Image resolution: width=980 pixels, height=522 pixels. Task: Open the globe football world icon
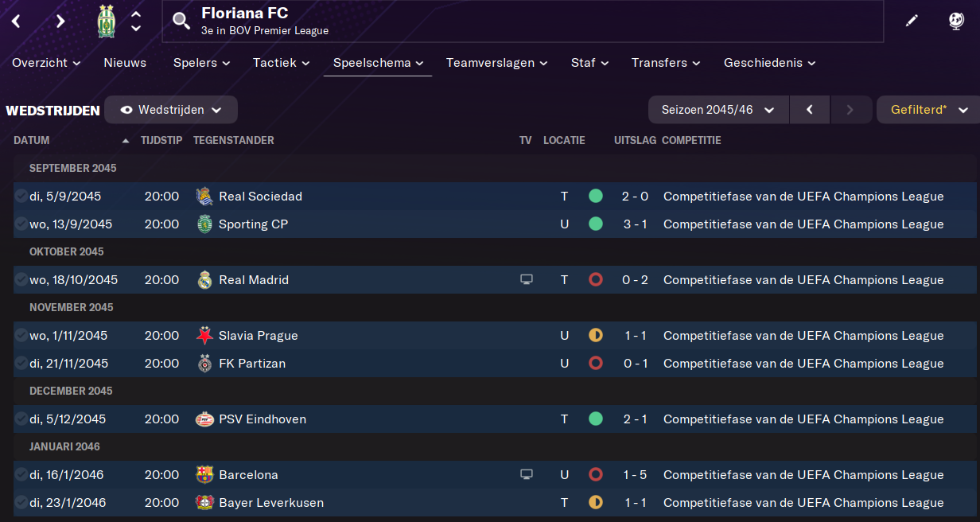tap(956, 21)
